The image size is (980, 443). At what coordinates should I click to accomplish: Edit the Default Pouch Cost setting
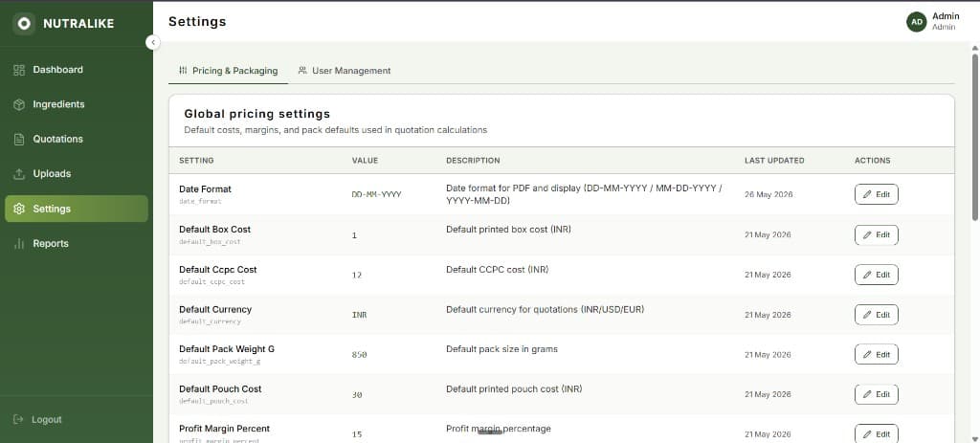click(x=877, y=394)
